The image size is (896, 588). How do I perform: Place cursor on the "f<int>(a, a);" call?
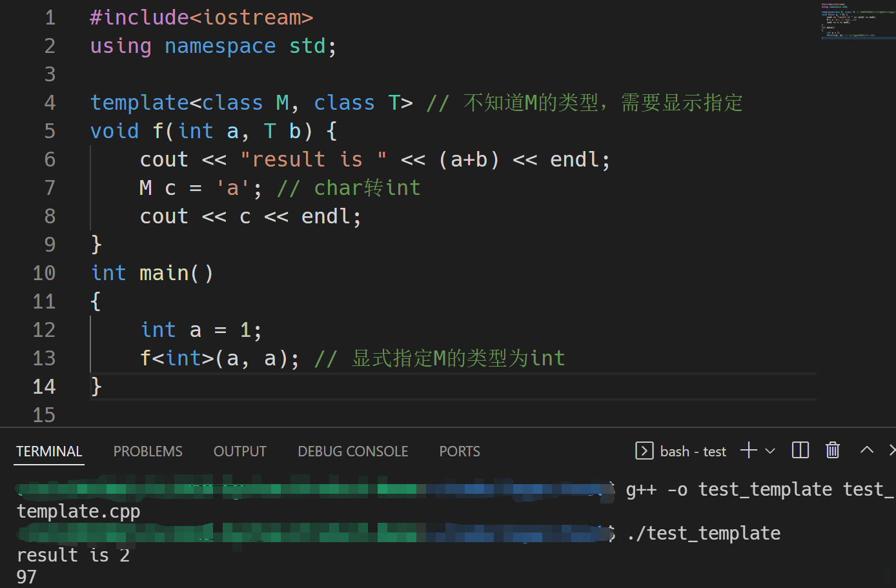[x=219, y=358]
